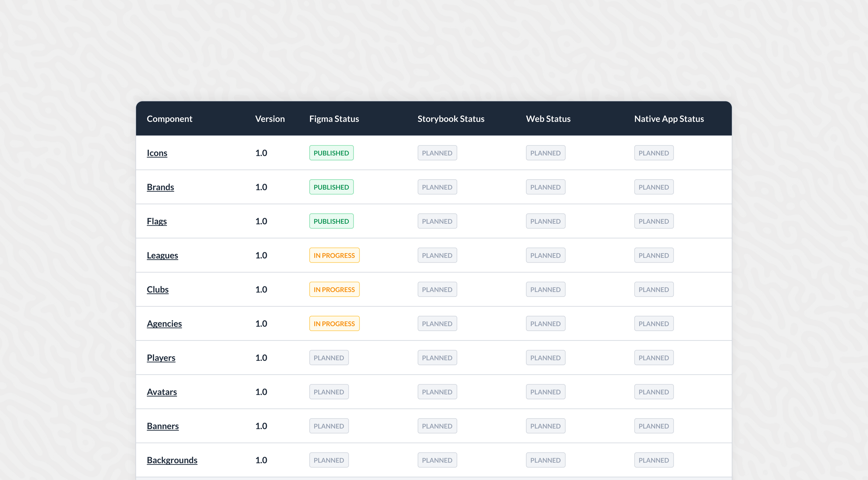The height and width of the screenshot is (480, 868).
Task: Click IN PROGRESS badge in Clubs row
Action: click(334, 289)
